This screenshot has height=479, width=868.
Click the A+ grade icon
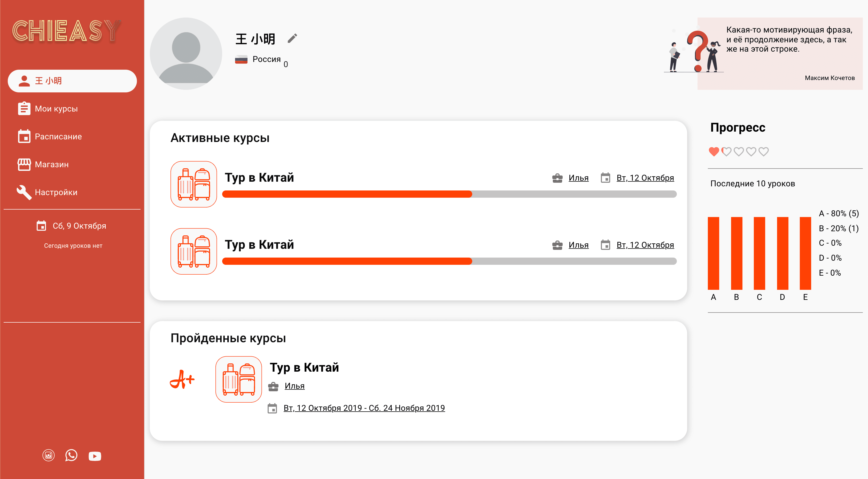click(x=182, y=379)
